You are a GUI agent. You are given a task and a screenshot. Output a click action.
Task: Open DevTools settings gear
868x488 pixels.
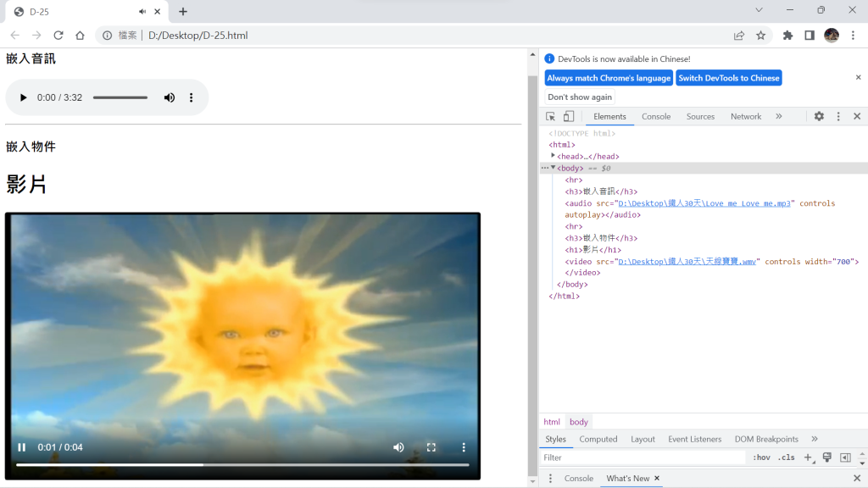[819, 117]
